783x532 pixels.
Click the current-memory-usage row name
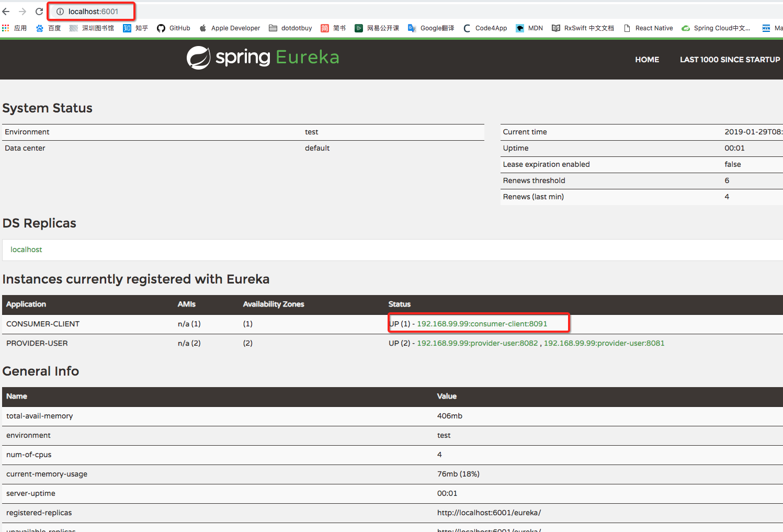click(47, 474)
